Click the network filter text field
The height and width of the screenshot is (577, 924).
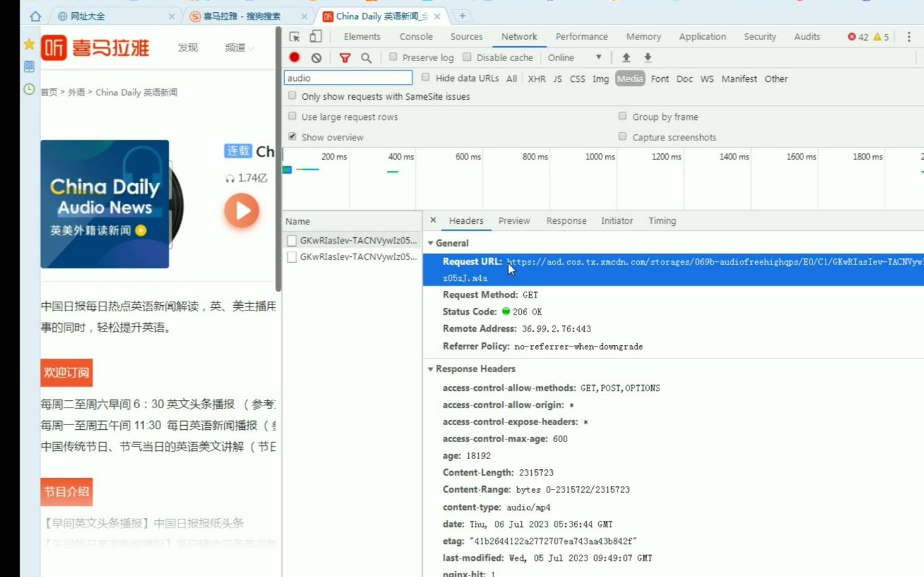click(348, 78)
